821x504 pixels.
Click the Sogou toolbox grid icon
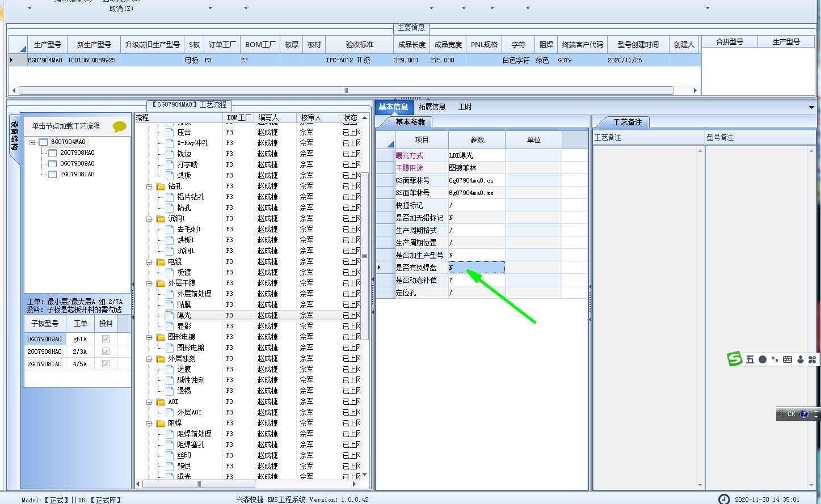coord(812,359)
